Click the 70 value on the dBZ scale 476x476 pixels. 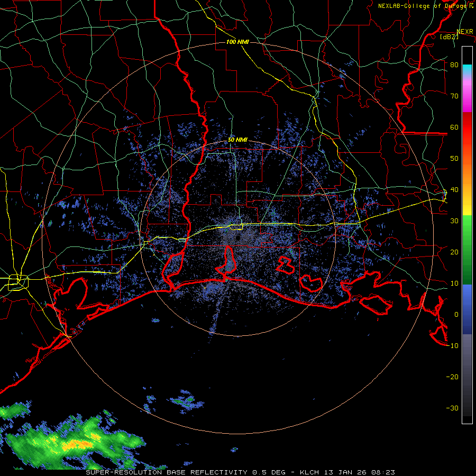tap(454, 96)
